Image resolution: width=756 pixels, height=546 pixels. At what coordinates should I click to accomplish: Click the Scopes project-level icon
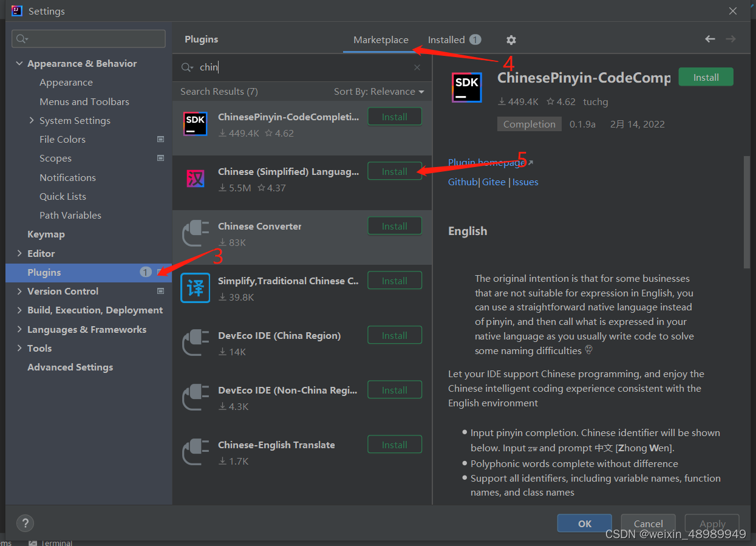[161, 158]
